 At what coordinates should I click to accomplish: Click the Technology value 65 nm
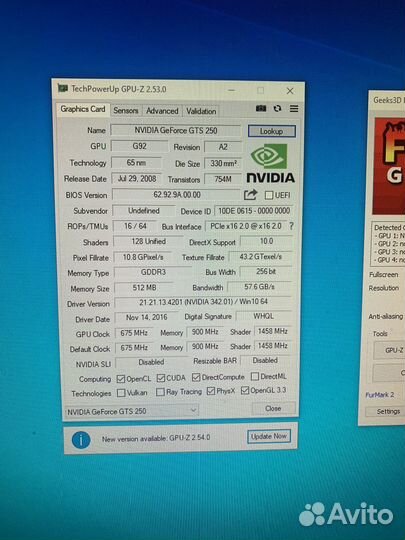[x=136, y=163]
